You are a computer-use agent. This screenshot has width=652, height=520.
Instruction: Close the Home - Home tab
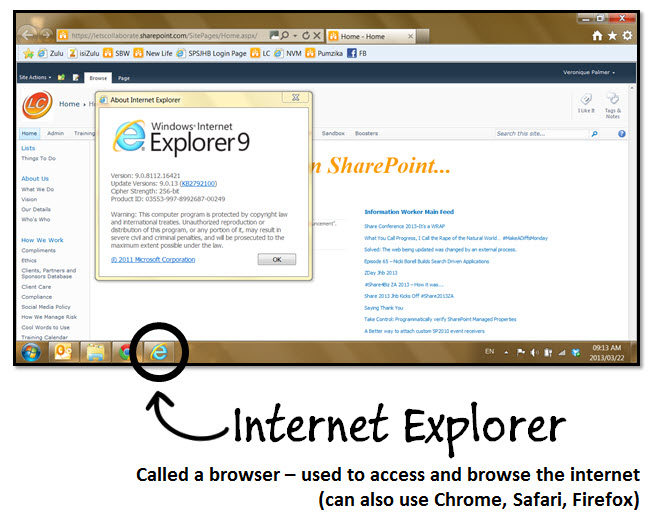410,37
